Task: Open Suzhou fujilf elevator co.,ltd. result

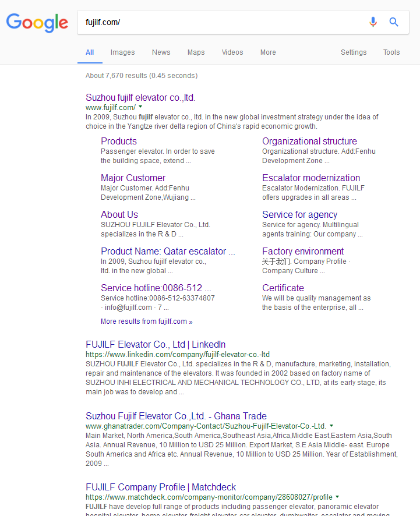Action: [x=140, y=97]
